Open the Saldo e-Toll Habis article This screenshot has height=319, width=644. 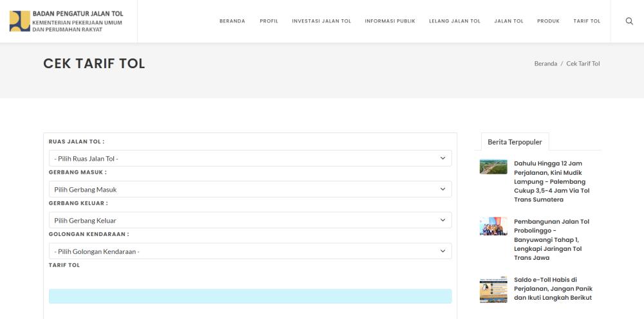[553, 289]
